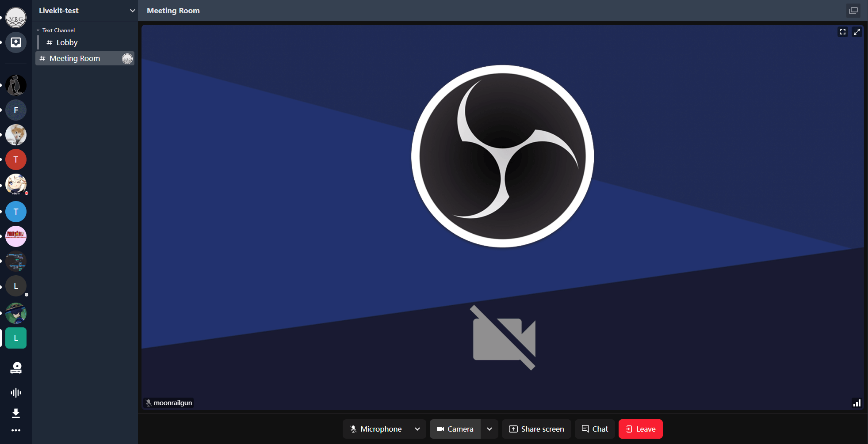Viewport: 868px width, 444px height.
Task: Select the dark code screenshot server avatar
Action: [16, 261]
